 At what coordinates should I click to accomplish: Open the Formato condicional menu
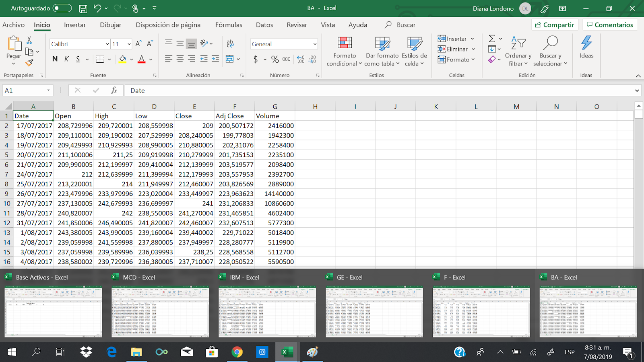tap(344, 50)
